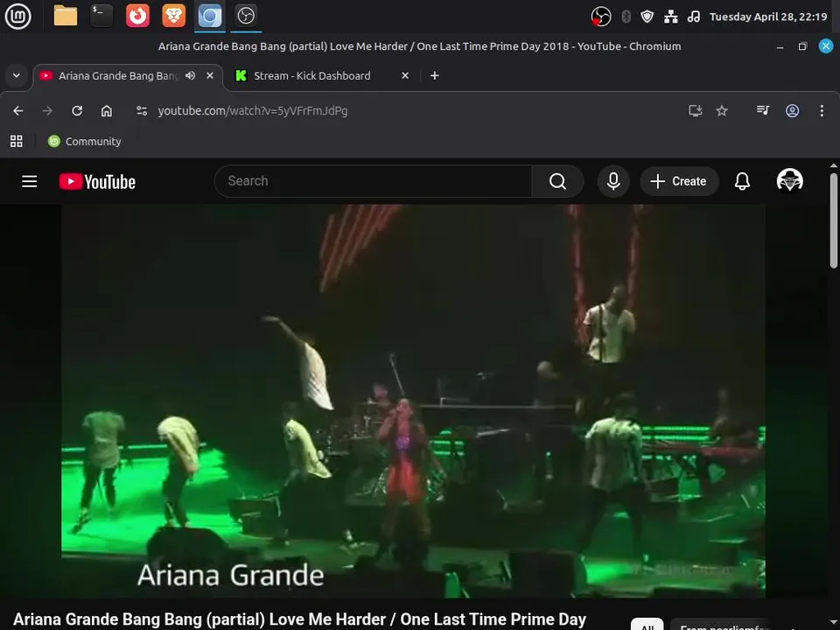Image resolution: width=840 pixels, height=630 pixels.
Task: Switch to the Chromium window in the panel
Action: coord(210,16)
